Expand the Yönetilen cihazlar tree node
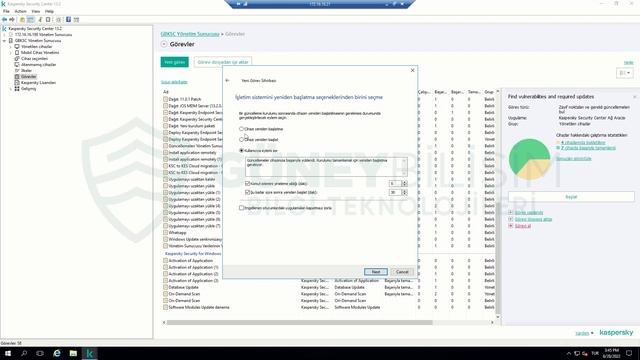The image size is (640, 360). [x=11, y=47]
